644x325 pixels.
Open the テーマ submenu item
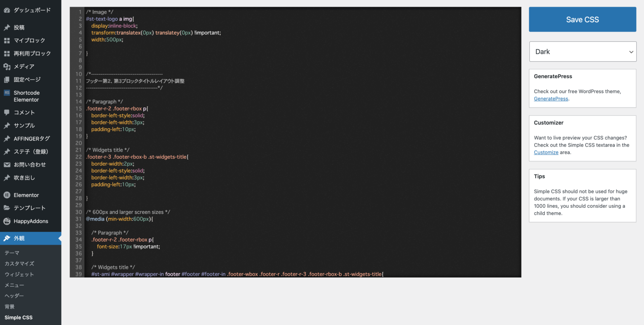tap(12, 253)
